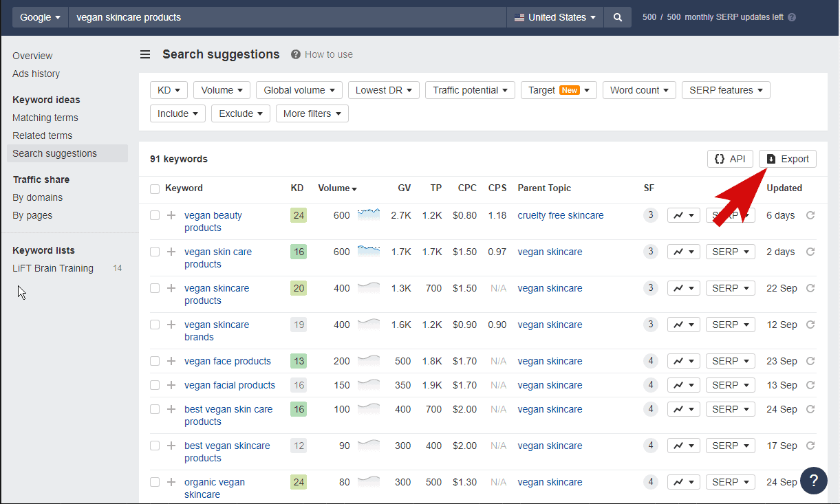Open trend chart dropdown for 'vegan skincare products'

[684, 288]
